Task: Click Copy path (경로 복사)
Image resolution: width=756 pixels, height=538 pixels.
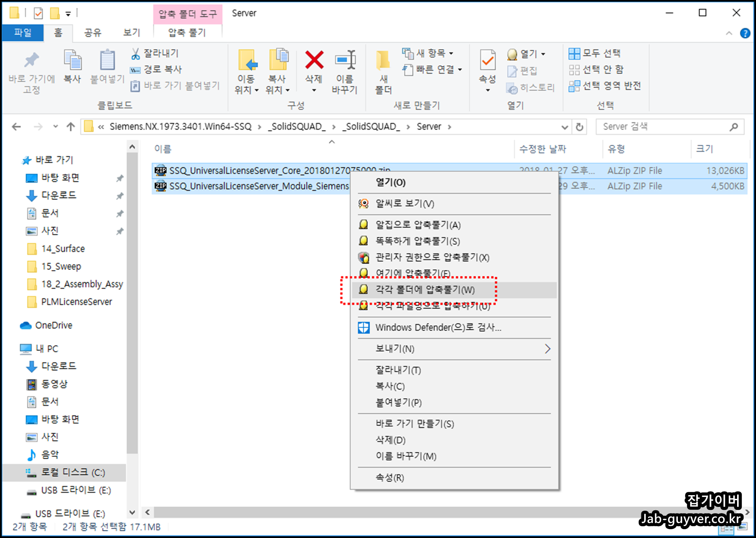Action: pos(156,69)
